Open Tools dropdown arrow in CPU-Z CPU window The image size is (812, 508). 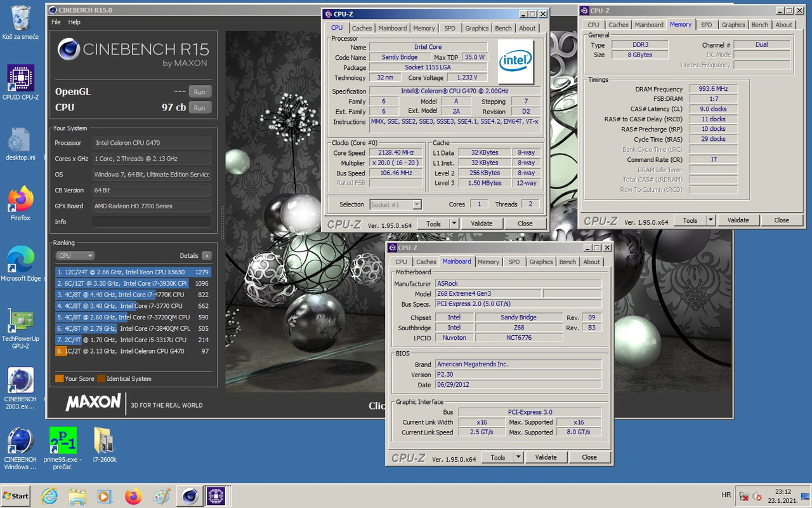pos(454,224)
